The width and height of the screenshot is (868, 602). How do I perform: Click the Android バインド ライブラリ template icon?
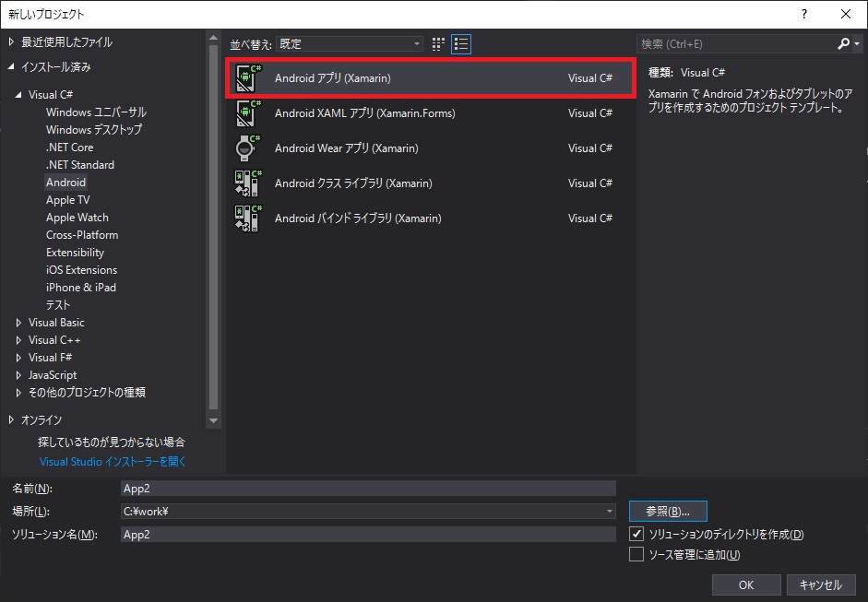(248, 218)
